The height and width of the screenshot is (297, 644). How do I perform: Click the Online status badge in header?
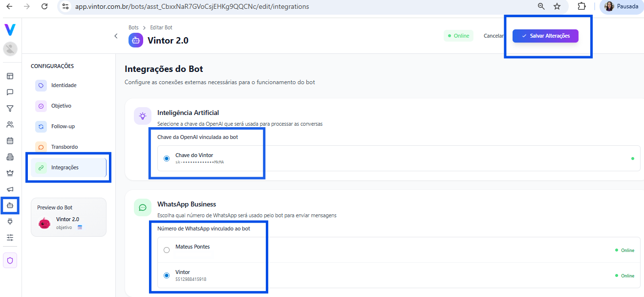point(458,36)
